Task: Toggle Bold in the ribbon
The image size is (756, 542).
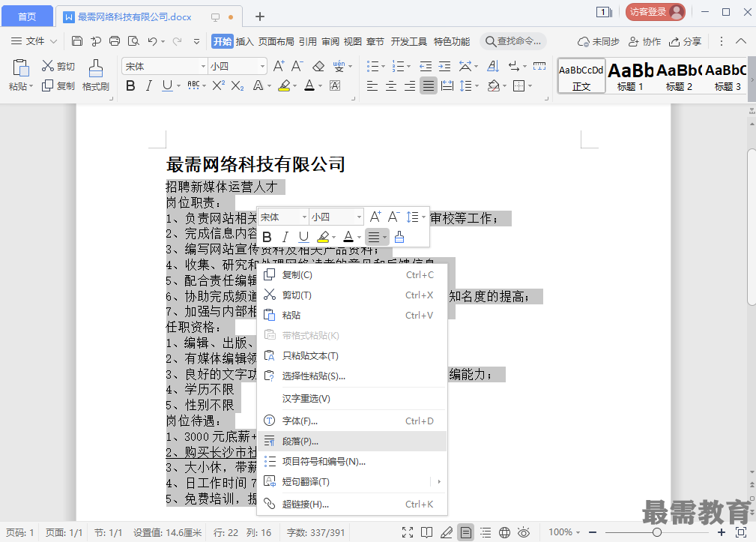Action: click(x=130, y=85)
